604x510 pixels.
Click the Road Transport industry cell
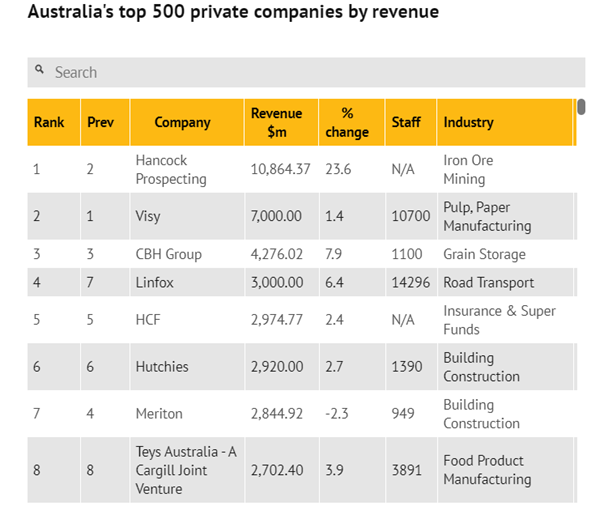pos(505,282)
